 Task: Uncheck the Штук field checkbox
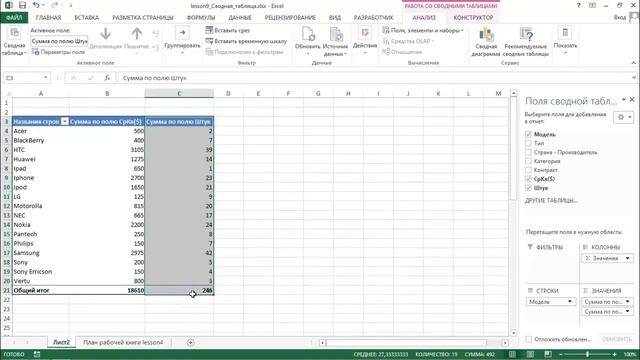[528, 188]
